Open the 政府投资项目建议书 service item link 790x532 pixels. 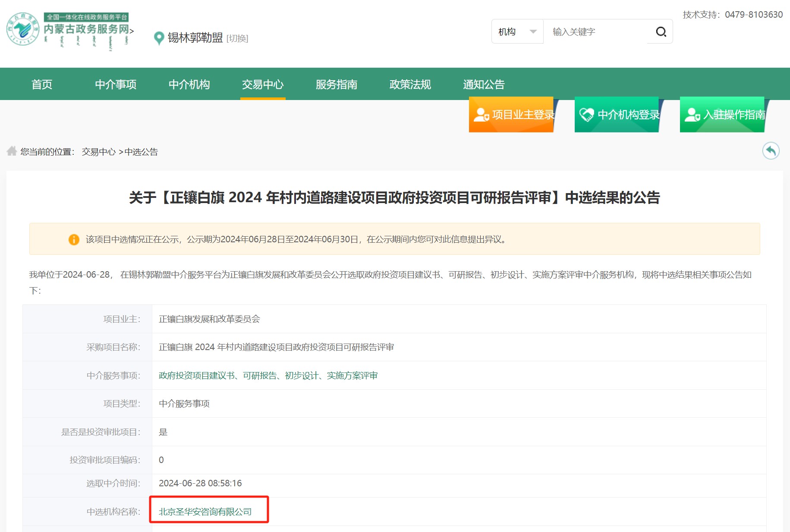pos(196,376)
